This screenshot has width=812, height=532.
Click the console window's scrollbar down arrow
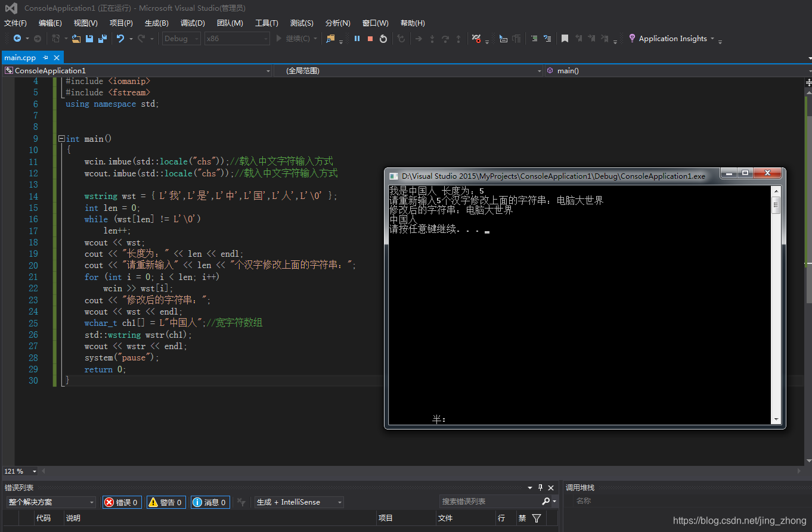776,420
